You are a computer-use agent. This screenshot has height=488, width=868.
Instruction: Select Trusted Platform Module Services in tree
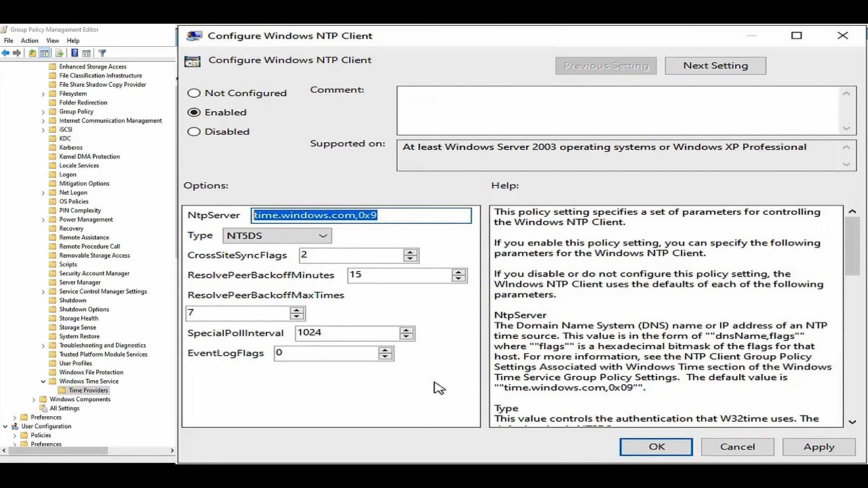[103, 354]
